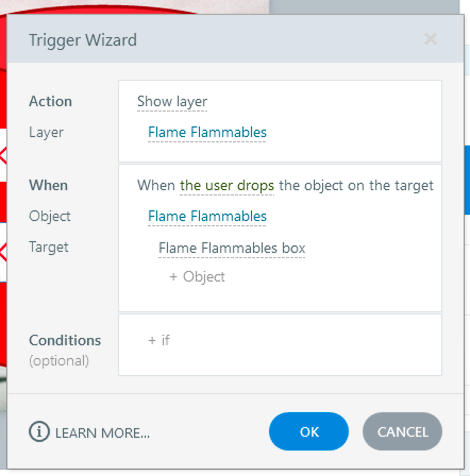Click the 'Object' row label
The image size is (470, 476).
coord(49,216)
